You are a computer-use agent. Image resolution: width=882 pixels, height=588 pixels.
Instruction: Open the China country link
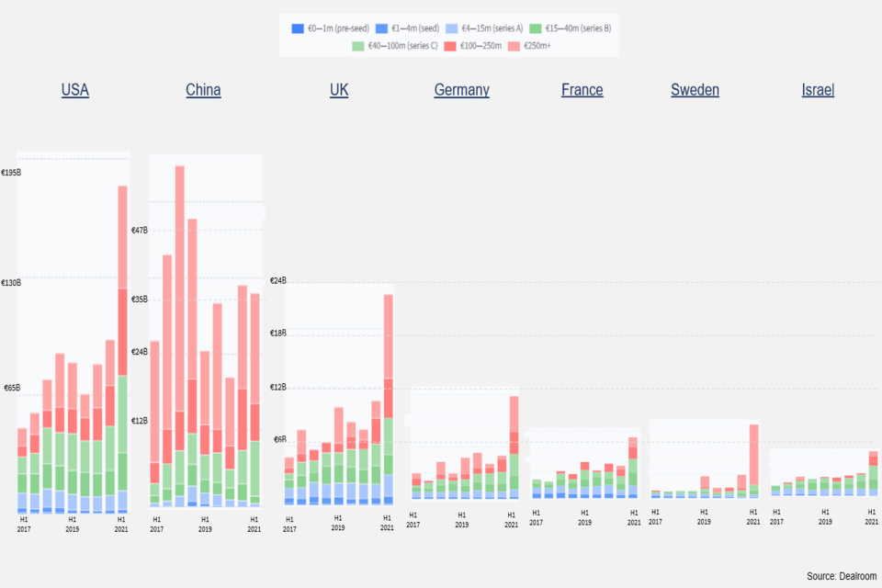click(x=203, y=90)
